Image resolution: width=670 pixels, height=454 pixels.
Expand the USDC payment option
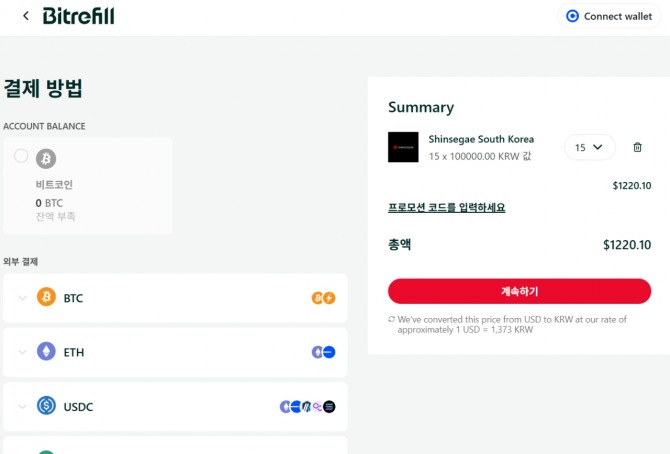(22, 406)
